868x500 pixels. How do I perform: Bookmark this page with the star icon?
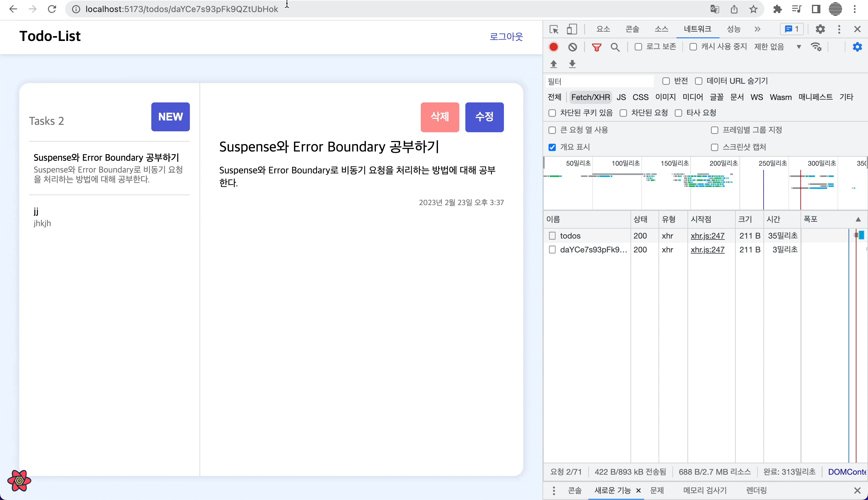pyautogui.click(x=753, y=9)
